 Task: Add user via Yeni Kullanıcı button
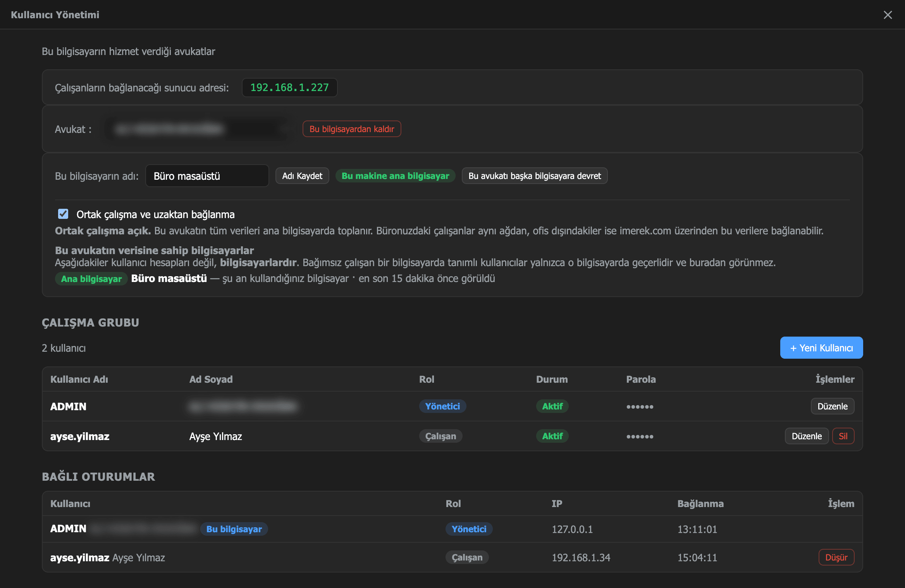pos(821,348)
